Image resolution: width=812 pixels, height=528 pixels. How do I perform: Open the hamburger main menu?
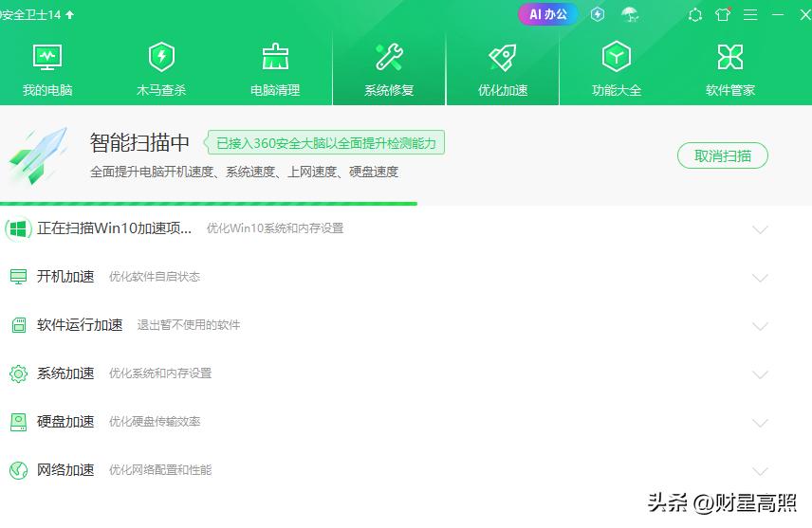click(750, 15)
